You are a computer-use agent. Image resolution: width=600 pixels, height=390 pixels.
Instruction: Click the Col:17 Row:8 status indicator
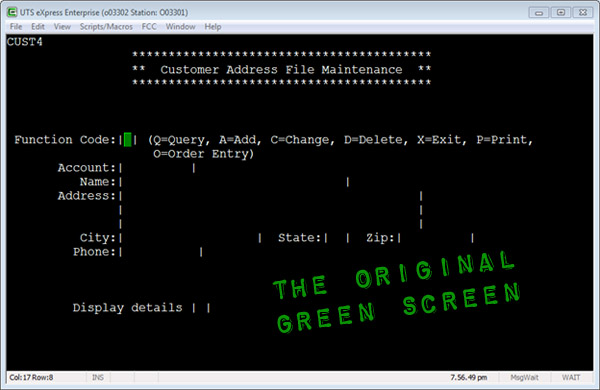point(31,377)
